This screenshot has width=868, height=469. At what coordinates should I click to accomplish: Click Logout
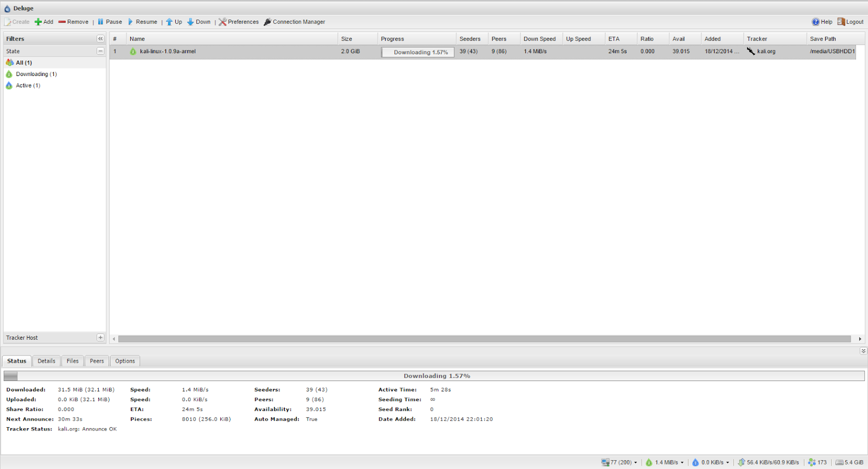pos(850,22)
